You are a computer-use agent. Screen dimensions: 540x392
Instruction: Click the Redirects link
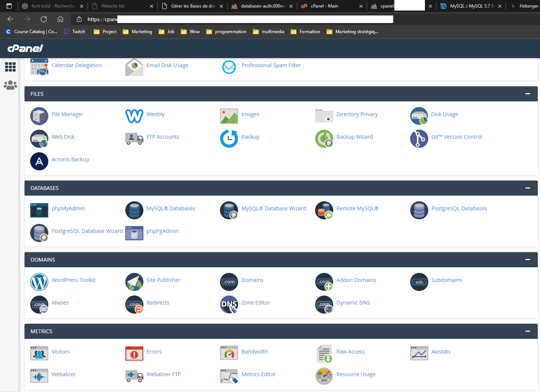158,303
